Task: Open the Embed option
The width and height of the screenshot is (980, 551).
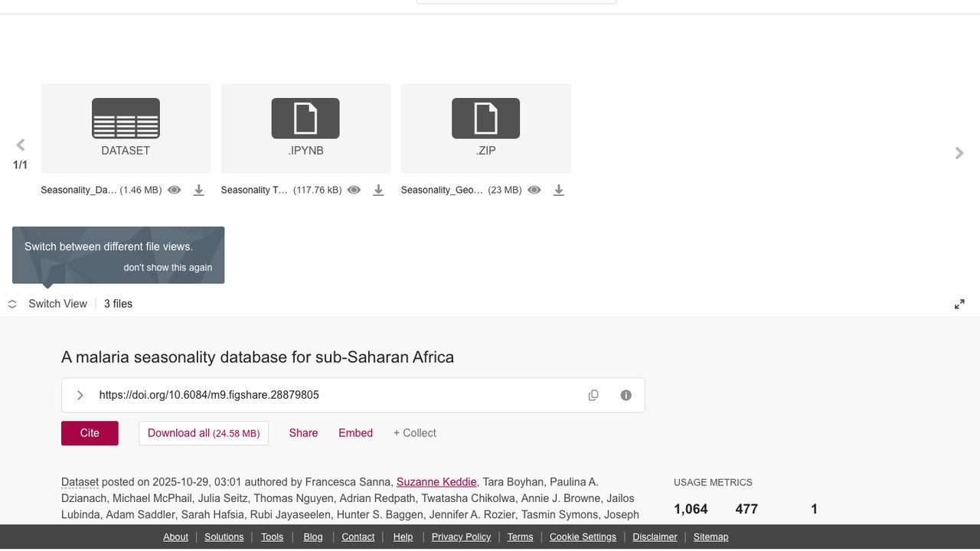Action: (x=356, y=433)
